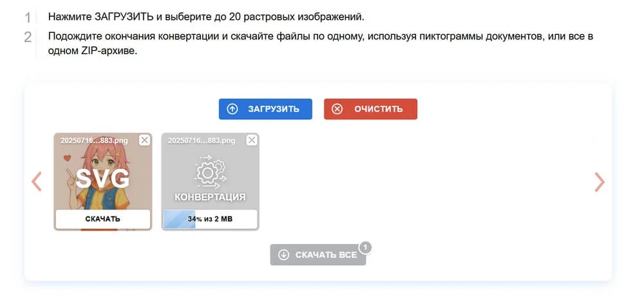The image size is (644, 299).
Task: Select the anime girl SVG thumbnail
Action: (103, 177)
